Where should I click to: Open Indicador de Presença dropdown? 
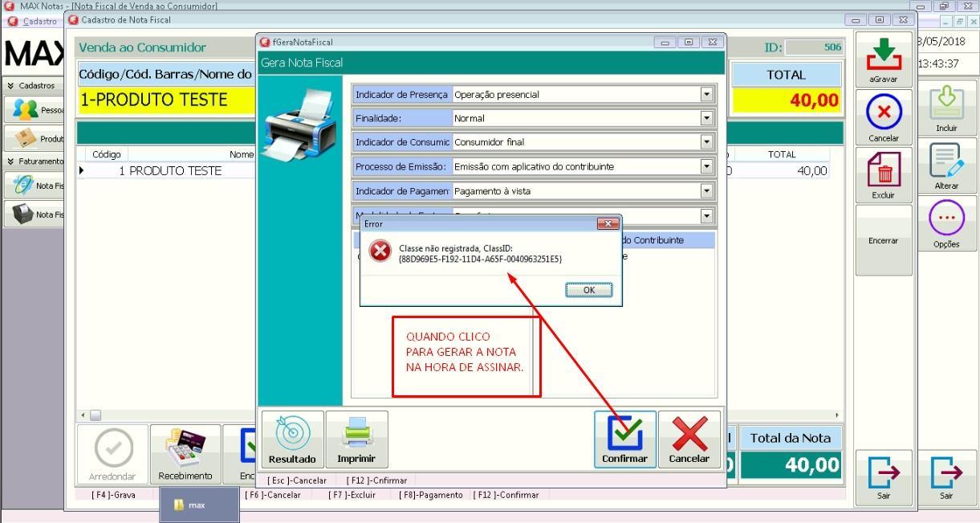click(x=706, y=95)
